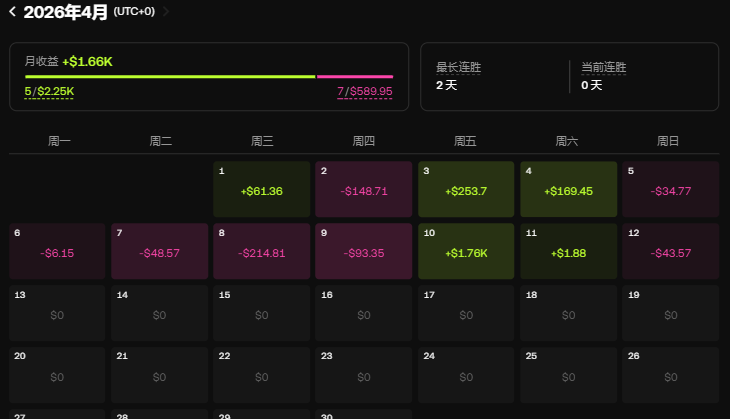This screenshot has width=730, height=419.
Task: Select the April 17 $0 cell
Action: coord(466,313)
